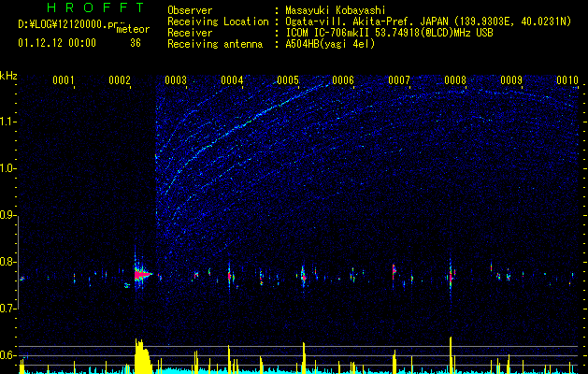
Task: Click the HROFFT title text
Action: (96, 7)
